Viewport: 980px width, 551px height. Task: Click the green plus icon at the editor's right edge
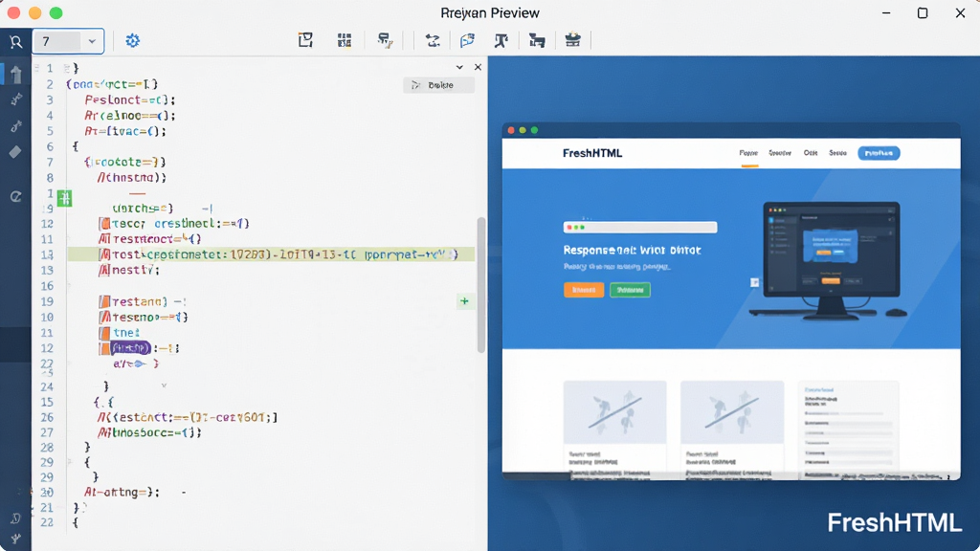[464, 301]
